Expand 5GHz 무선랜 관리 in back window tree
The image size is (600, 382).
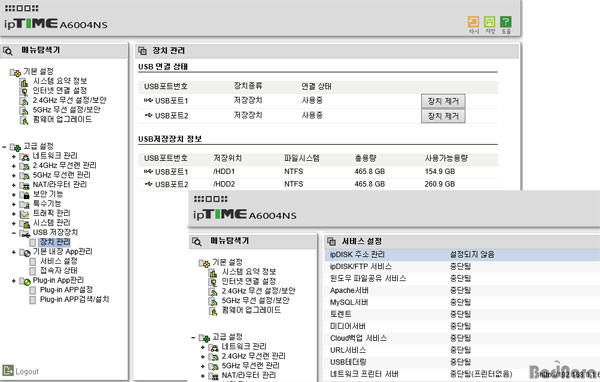click(14, 175)
